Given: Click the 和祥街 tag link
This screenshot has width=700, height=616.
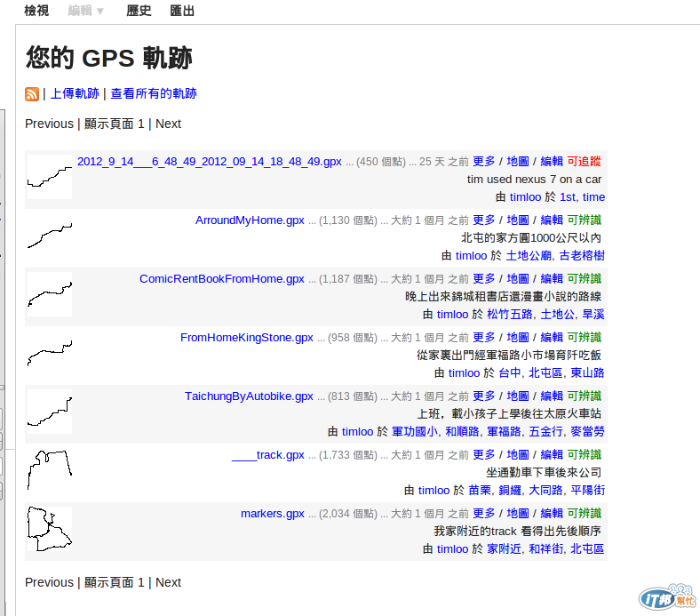Looking at the screenshot, I should tap(546, 549).
